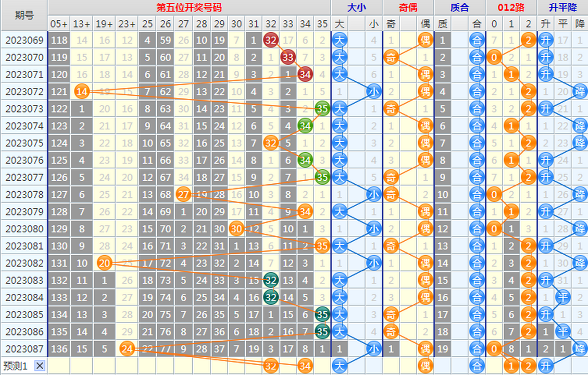This screenshot has height=375, width=588.
Task: Close the 预测1 prediction row
Action: point(40,366)
